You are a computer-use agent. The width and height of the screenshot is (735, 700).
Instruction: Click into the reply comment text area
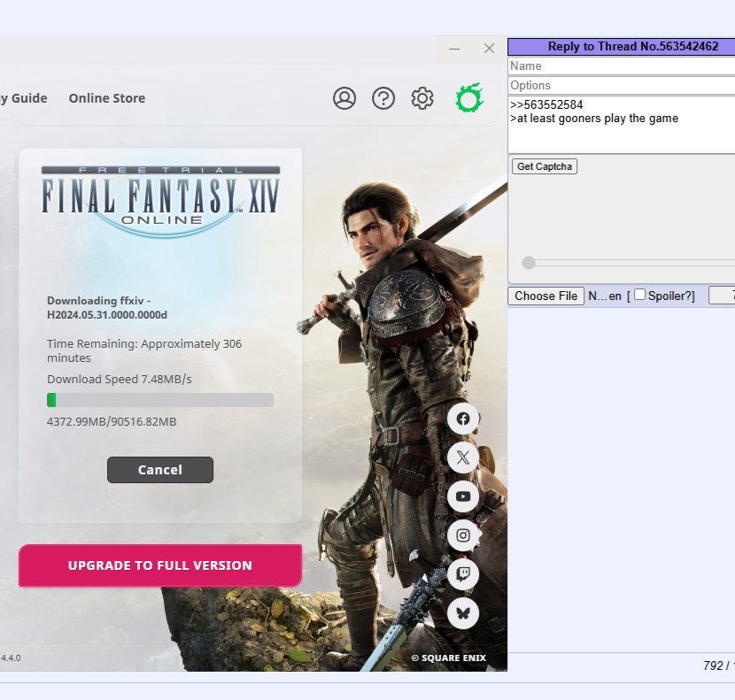pos(621,125)
